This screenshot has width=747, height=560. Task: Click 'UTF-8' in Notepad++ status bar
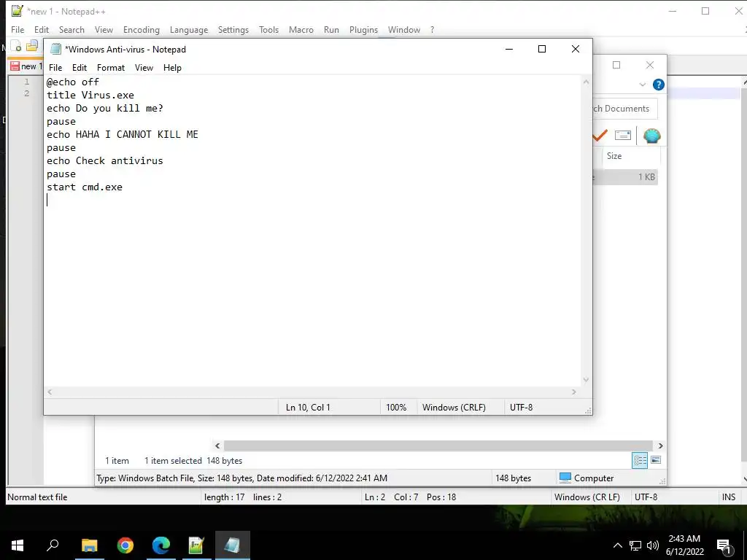pos(646,497)
